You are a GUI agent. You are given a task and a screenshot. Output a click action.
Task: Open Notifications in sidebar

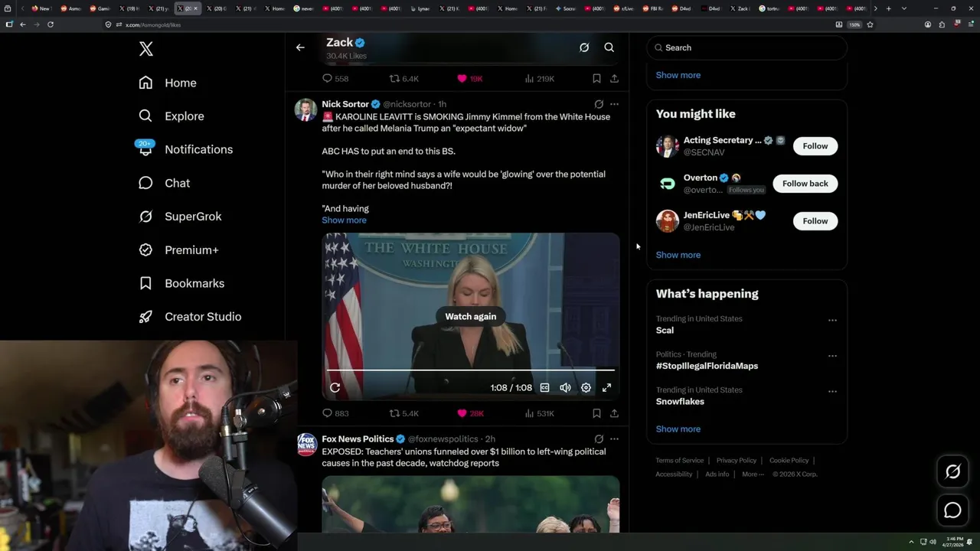tap(185, 149)
